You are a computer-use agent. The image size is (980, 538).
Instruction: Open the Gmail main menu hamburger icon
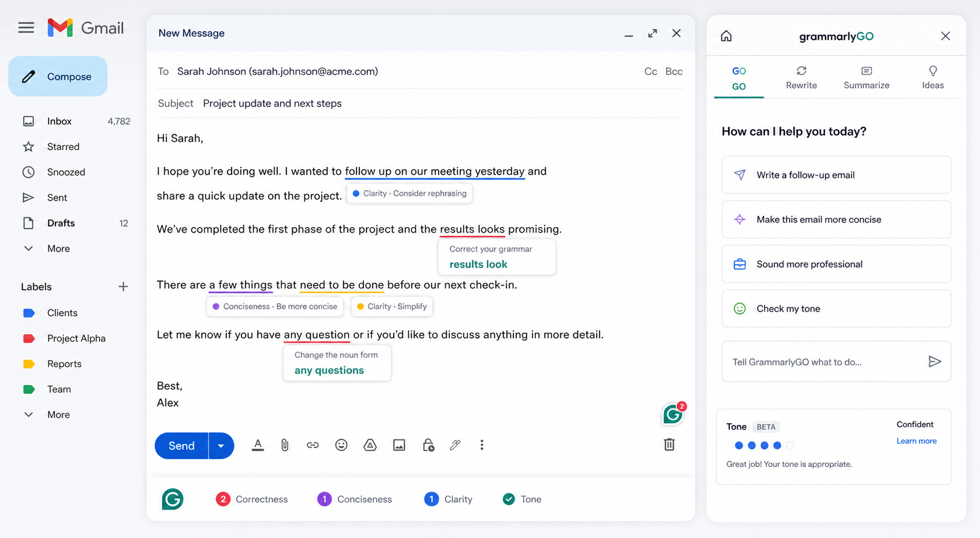(x=26, y=28)
